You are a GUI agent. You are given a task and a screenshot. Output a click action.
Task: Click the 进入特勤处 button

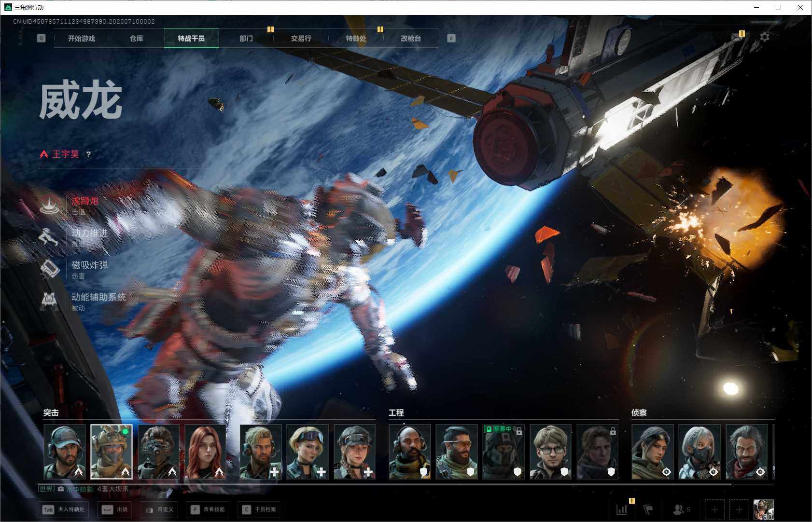click(63, 509)
